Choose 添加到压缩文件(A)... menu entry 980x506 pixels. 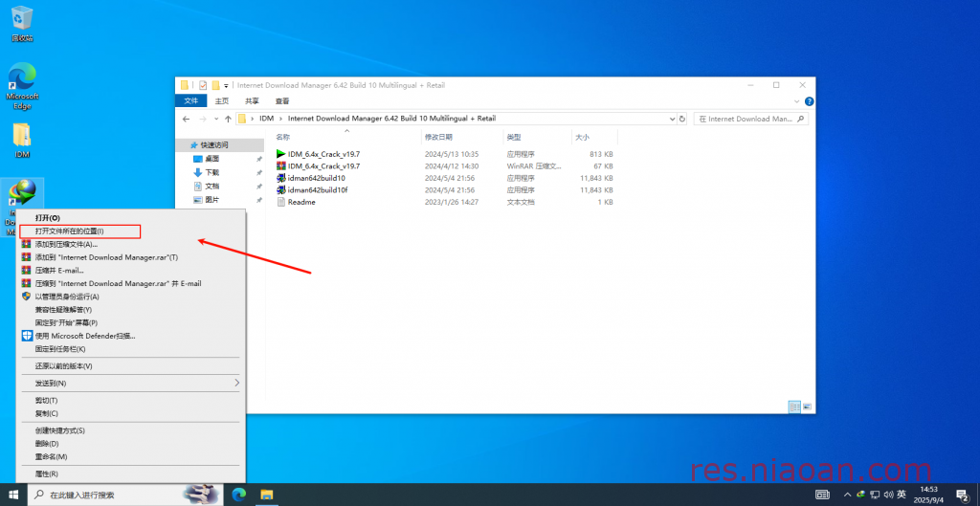pos(130,244)
